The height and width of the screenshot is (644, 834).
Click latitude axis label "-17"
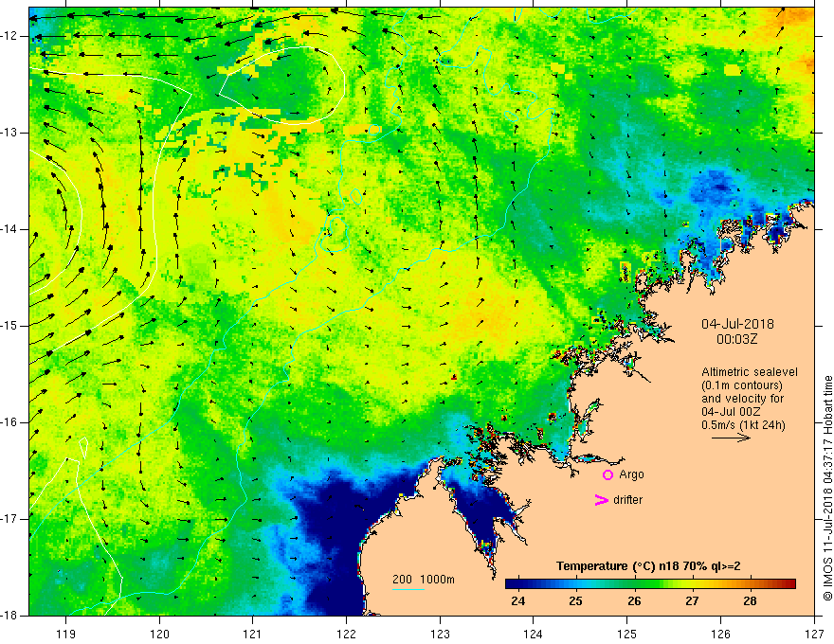point(10,519)
